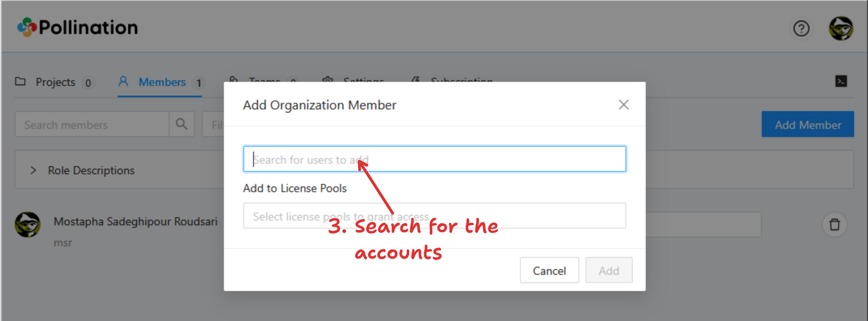This screenshot has height=321, width=868.
Task: Click Mostapha's member avatar picture
Action: click(x=28, y=225)
